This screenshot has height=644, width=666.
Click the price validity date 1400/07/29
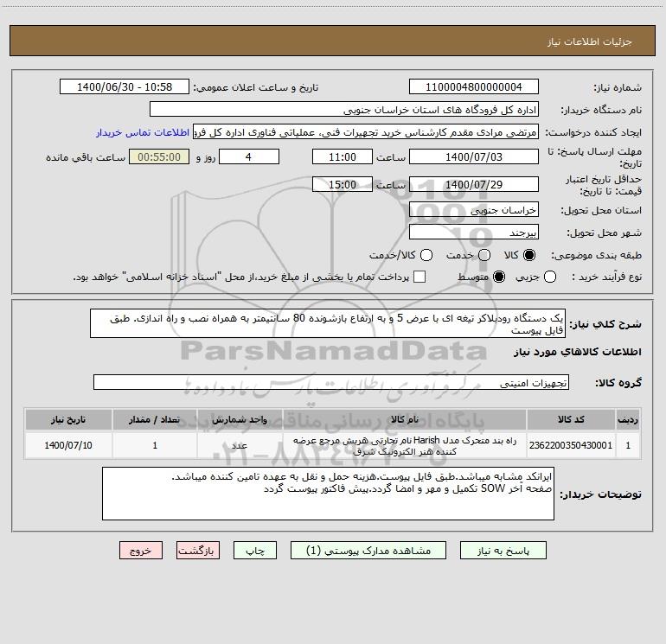click(x=474, y=184)
